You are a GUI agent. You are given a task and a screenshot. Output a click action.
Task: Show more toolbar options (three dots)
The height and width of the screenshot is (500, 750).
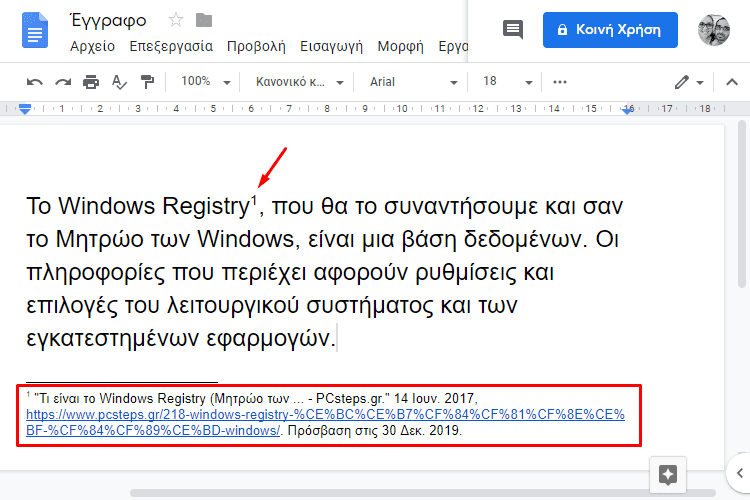click(x=560, y=82)
